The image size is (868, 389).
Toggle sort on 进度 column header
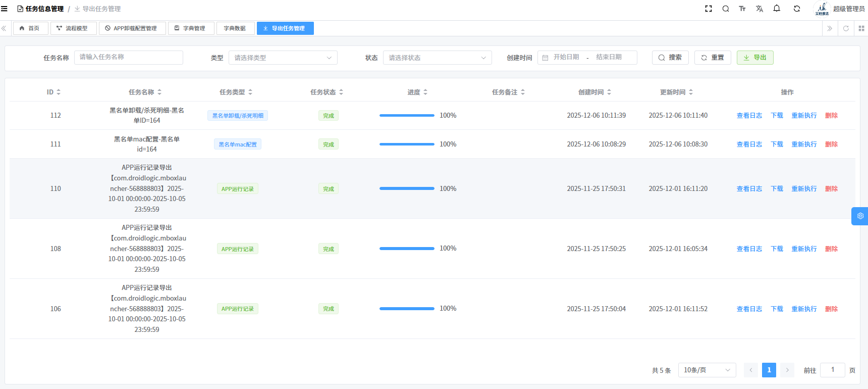pos(417,92)
